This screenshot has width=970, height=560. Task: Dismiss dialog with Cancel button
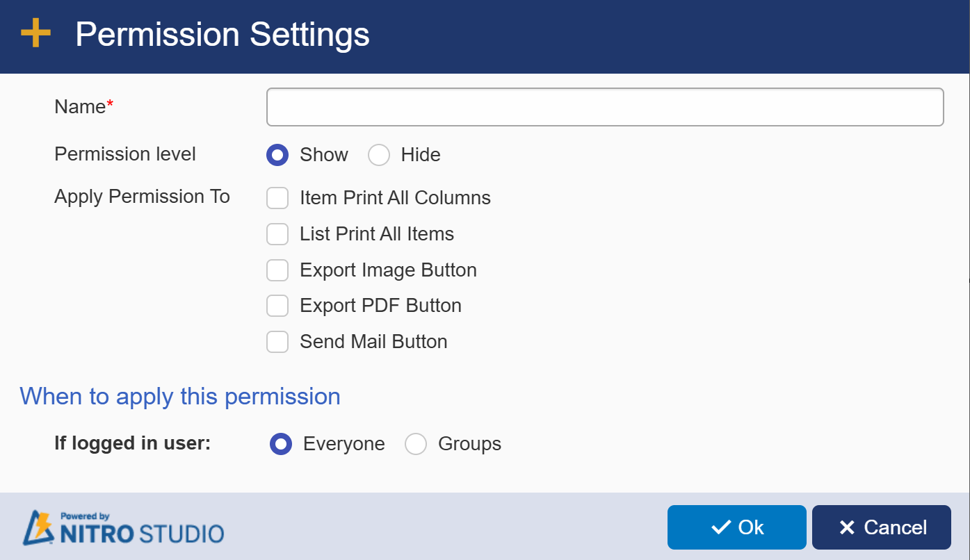[882, 527]
